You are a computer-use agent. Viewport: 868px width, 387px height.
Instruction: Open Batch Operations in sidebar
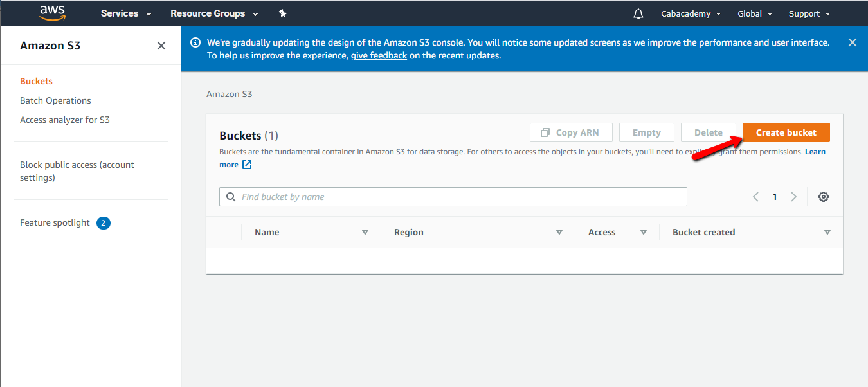coord(55,100)
